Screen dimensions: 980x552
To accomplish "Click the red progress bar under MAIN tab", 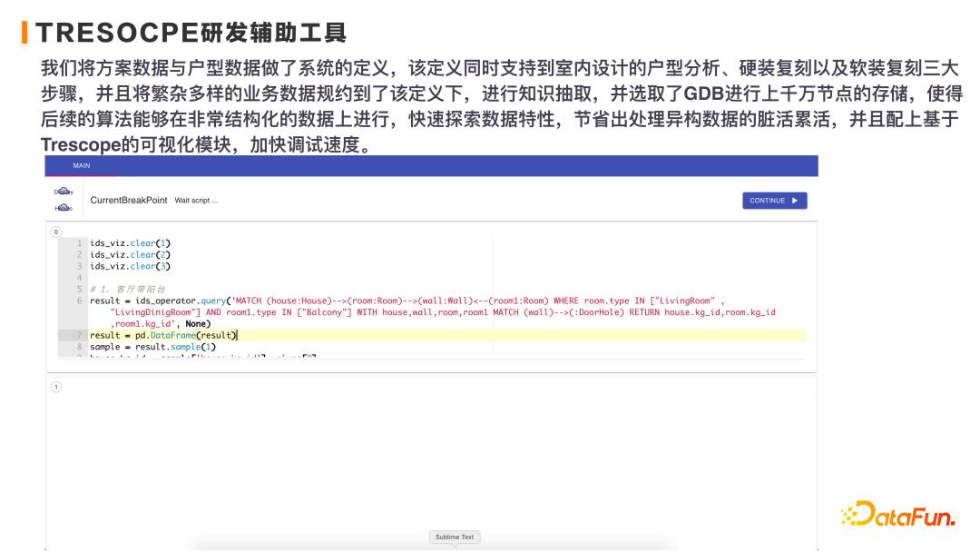I will [x=80, y=174].
